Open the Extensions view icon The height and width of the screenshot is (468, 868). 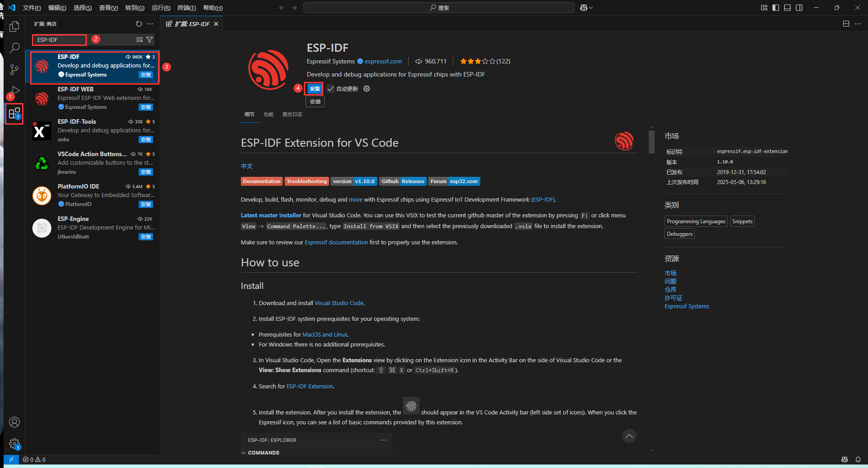(x=14, y=113)
